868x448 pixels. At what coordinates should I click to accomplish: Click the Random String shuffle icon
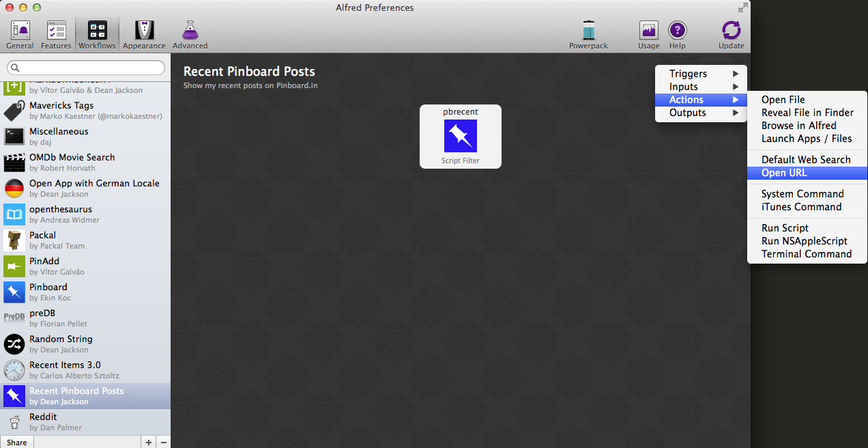[14, 344]
